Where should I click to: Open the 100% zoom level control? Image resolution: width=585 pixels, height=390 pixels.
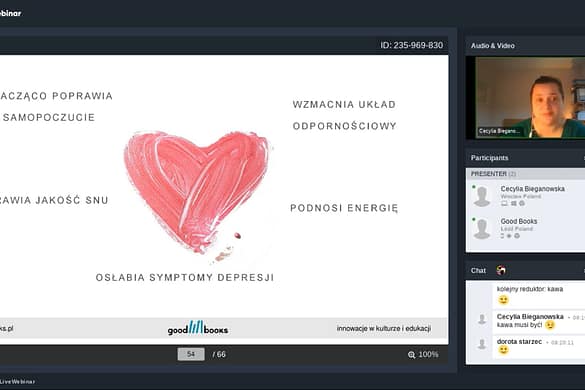[x=428, y=355]
